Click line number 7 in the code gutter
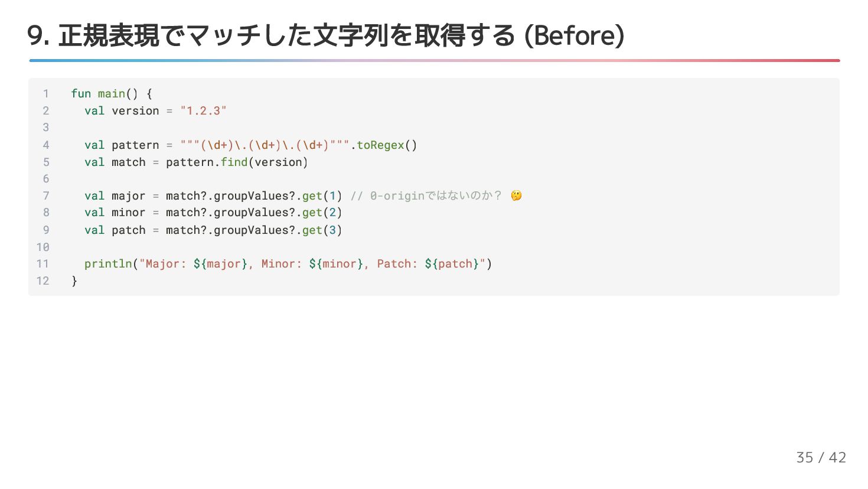This screenshot has height=489, width=868. (x=45, y=195)
